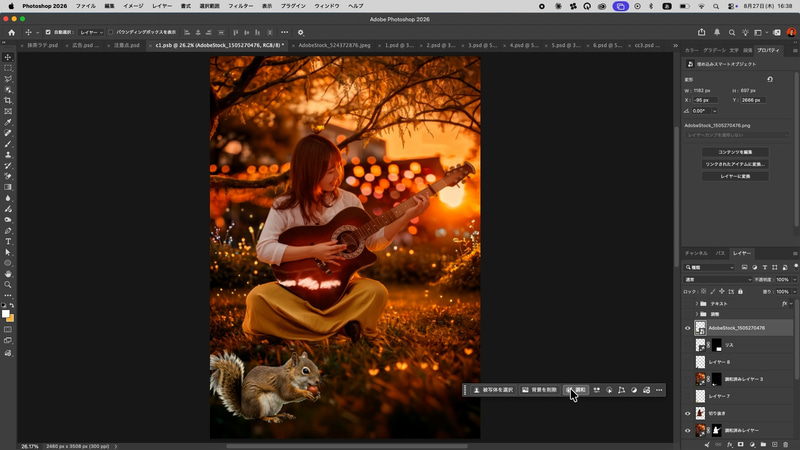The height and width of the screenshot is (450, 800).
Task: Toggle lock all layer icon
Action: point(740,292)
